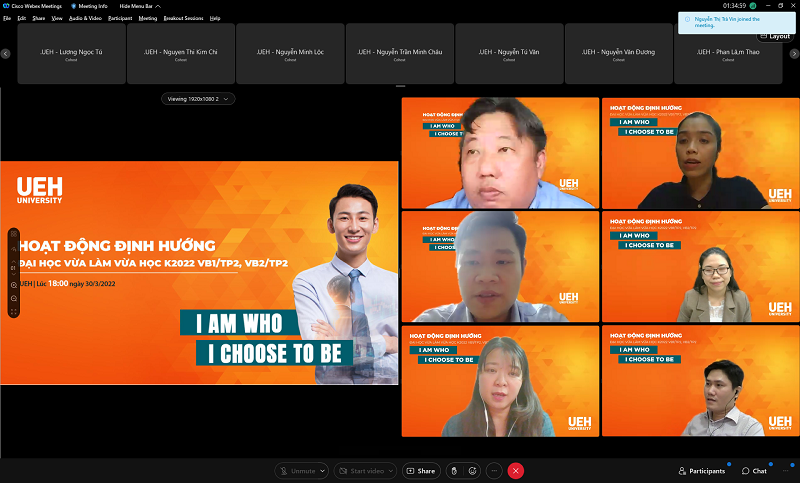Zoom in on the shared content
This screenshot has width=800, height=483.
[14, 285]
